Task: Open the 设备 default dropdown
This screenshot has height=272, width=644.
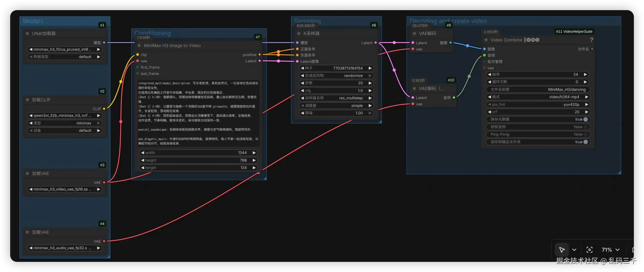Action: tap(65, 131)
